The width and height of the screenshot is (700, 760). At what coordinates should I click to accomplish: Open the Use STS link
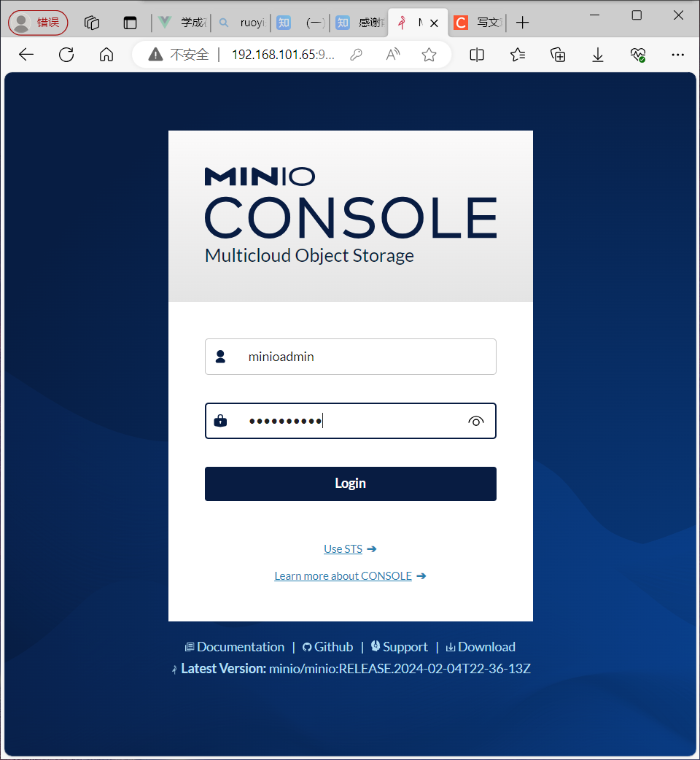click(x=343, y=549)
